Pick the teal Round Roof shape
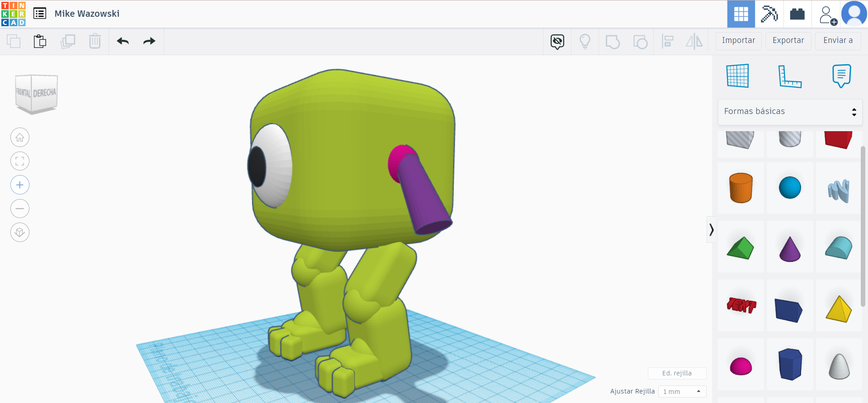The height and width of the screenshot is (403, 868). [x=839, y=247]
